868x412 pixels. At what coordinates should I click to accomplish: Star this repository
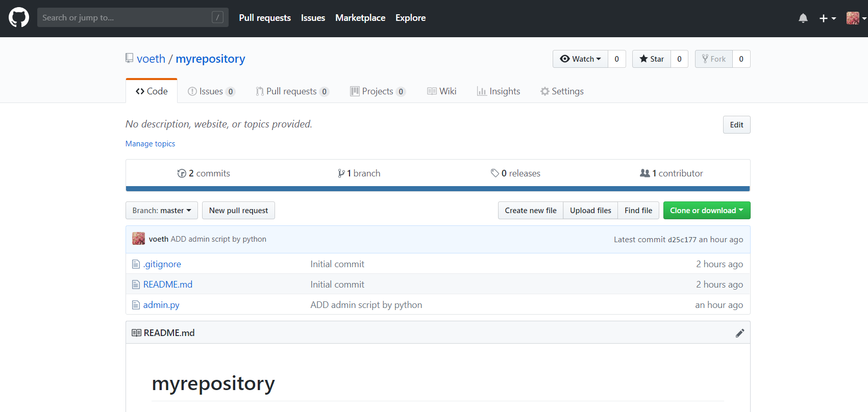tap(652, 59)
